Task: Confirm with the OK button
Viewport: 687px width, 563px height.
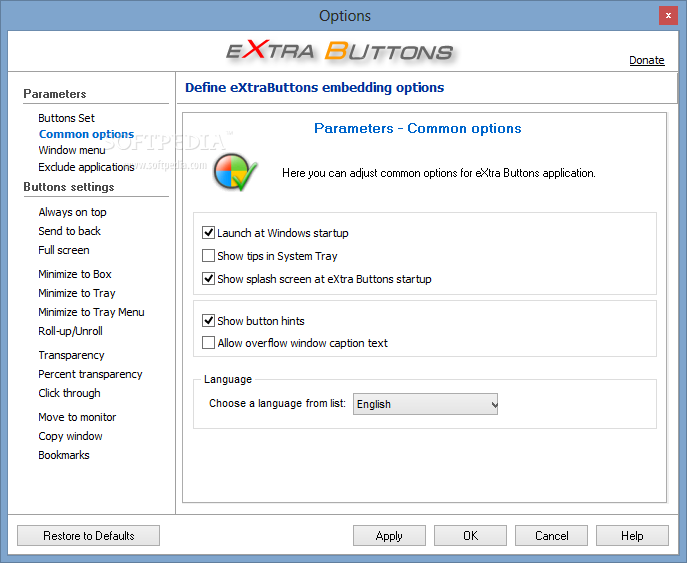Action: tap(470, 535)
